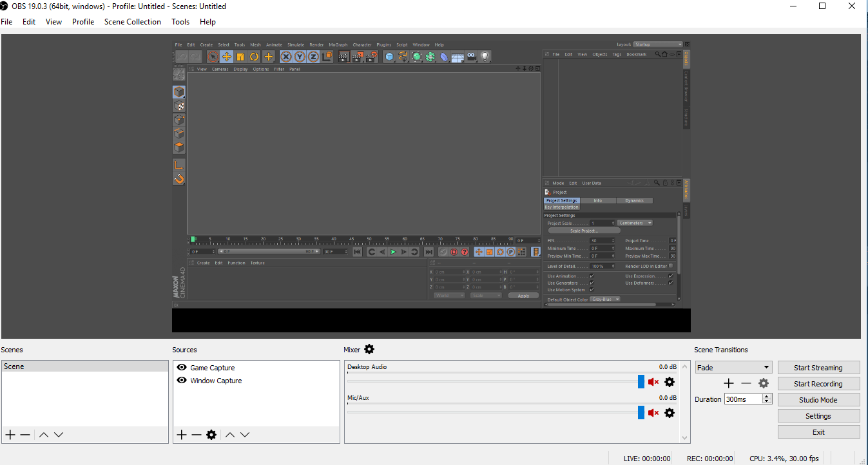Add a new scene with plus icon
Screen dimensions: 868x465
tap(10, 435)
